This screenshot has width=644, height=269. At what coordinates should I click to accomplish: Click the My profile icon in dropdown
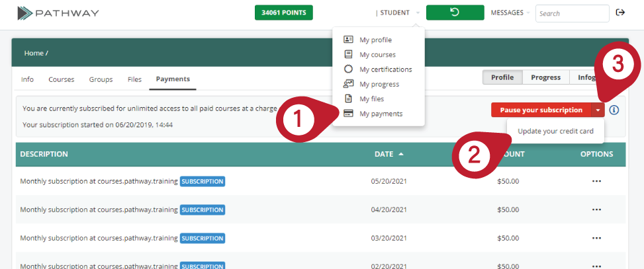(x=348, y=40)
